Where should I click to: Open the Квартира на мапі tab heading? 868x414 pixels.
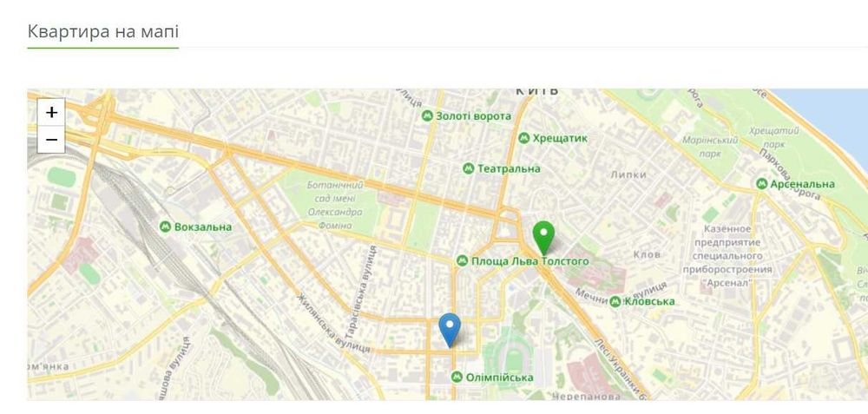tap(103, 31)
